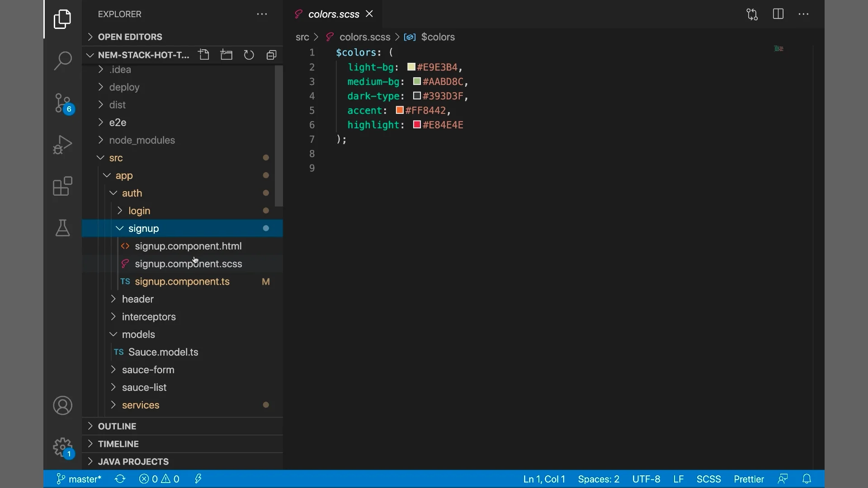The height and width of the screenshot is (488, 868).
Task: Open Source Control view with 6 changes
Action: (x=62, y=103)
